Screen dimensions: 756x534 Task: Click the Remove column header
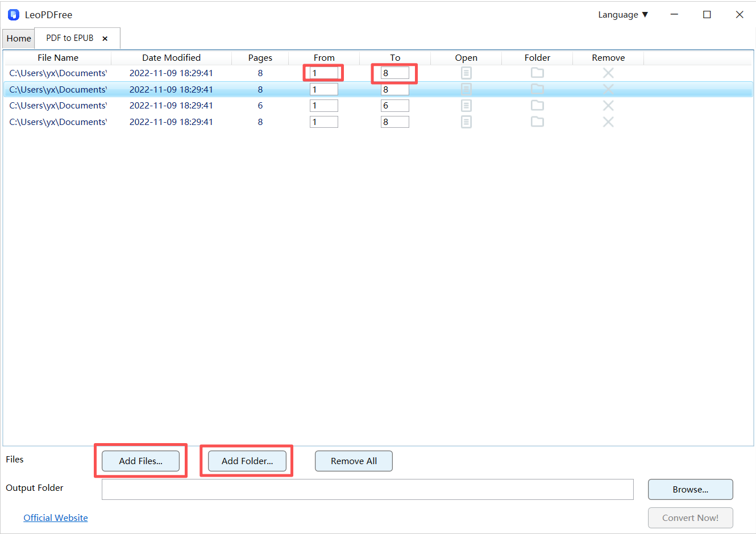pos(608,58)
